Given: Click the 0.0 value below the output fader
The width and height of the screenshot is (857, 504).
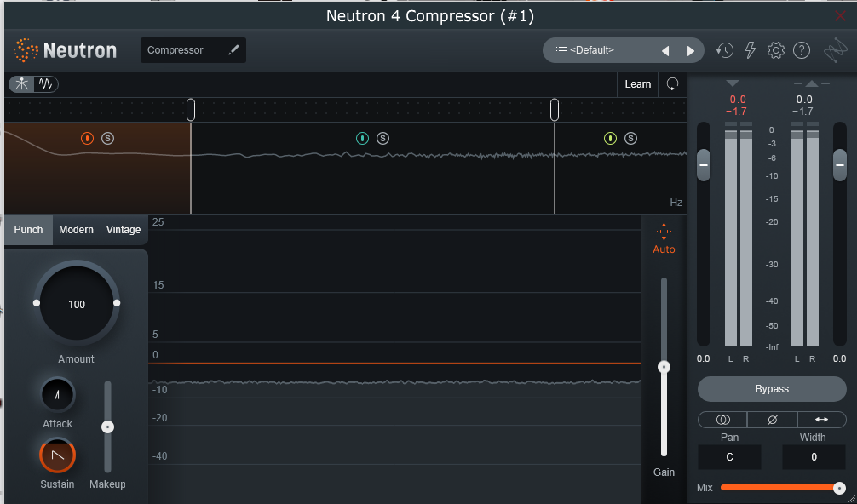Looking at the screenshot, I should (839, 358).
